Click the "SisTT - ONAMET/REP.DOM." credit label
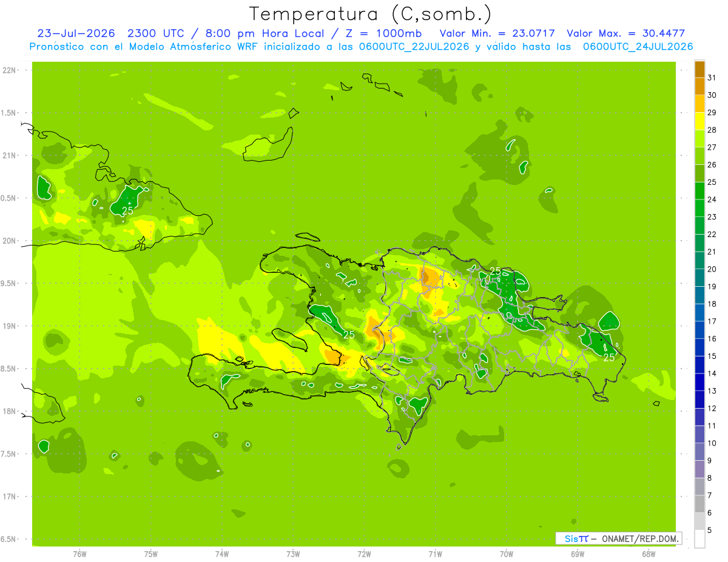The height and width of the screenshot is (562, 728). point(618,538)
